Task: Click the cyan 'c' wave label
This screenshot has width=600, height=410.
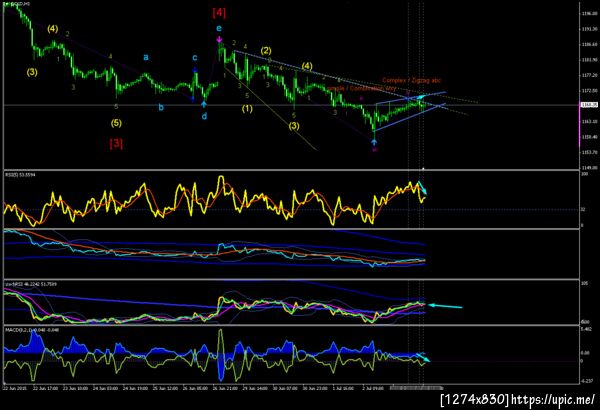Action: coord(195,57)
